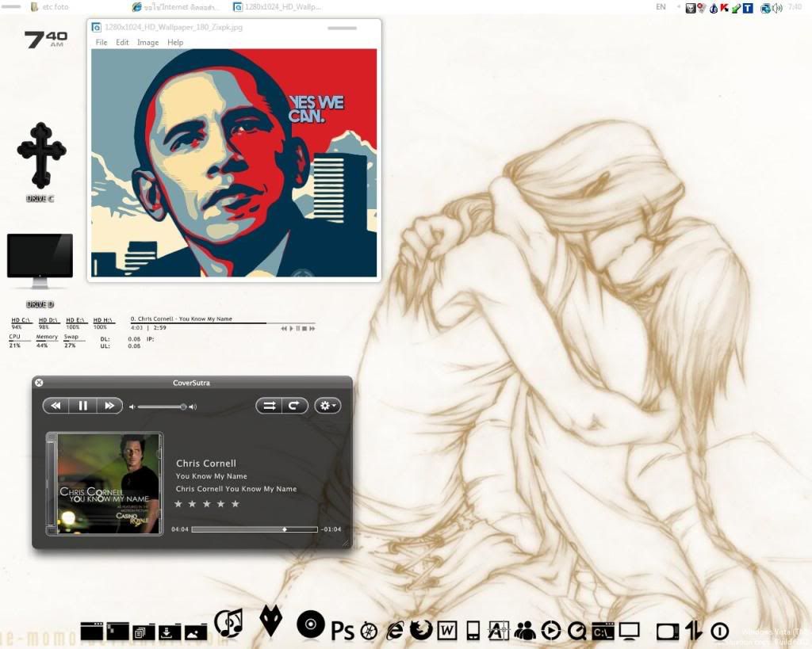This screenshot has height=649, width=812.
Task: Click the Obama poster image in viewer
Action: tap(234, 163)
